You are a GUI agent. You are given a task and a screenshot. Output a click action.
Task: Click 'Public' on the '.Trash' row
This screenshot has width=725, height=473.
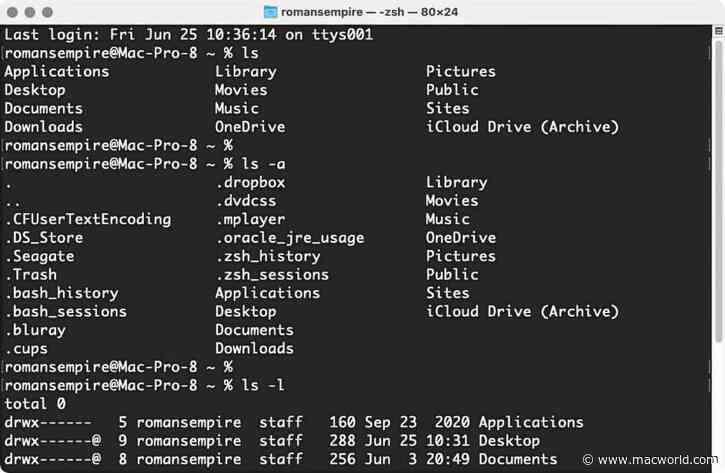point(452,275)
